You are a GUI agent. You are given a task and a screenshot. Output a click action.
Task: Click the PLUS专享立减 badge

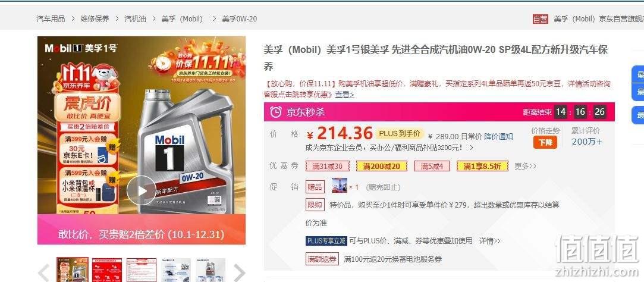[x=326, y=241]
